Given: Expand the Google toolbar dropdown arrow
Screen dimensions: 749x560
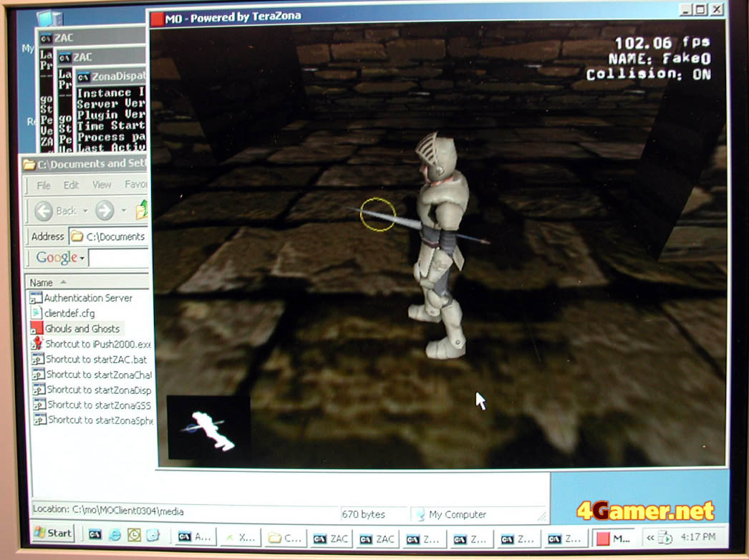Looking at the screenshot, I should pos(82,258).
